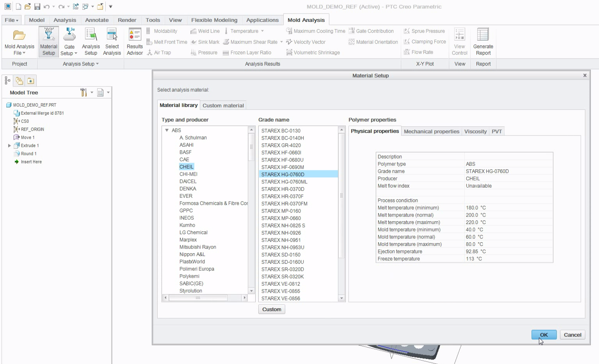Open Gate Setup tool
The image size is (599, 364).
[x=69, y=35]
